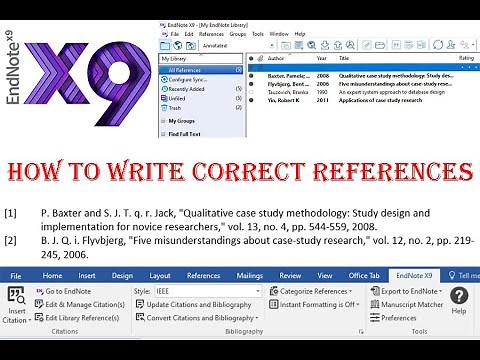Click Edit Library Reference(s)
Viewport: 480px width, 360px height.
(77, 318)
